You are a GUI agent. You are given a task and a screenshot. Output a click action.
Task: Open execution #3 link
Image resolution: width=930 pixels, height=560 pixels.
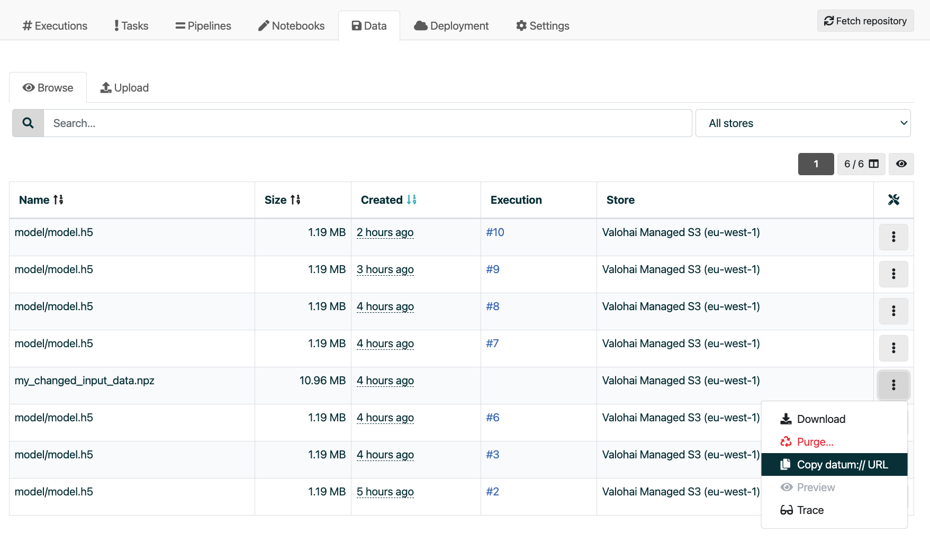[493, 455]
